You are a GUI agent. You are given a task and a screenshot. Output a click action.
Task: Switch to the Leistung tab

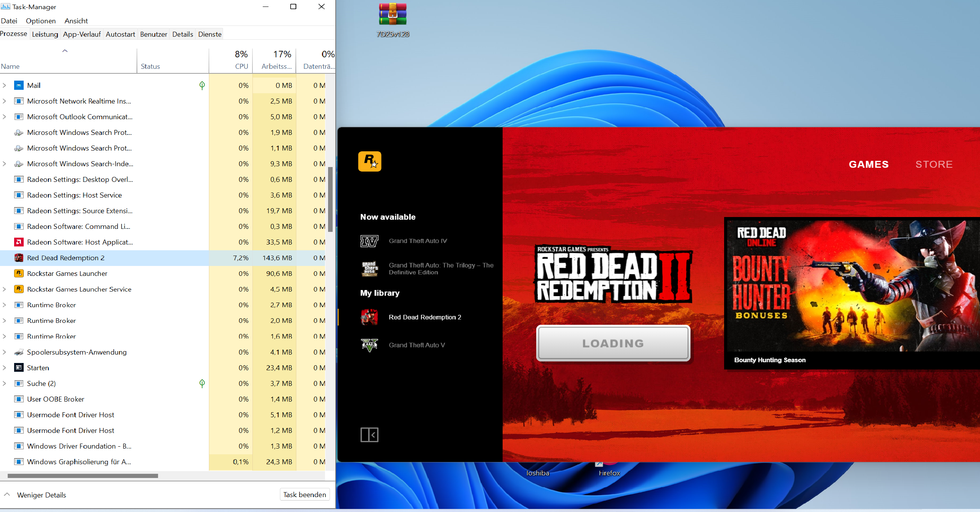45,34
